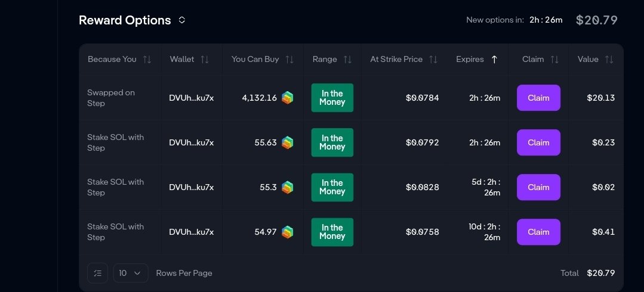644x292 pixels.
Task: Click the $0.0828 strike price
Action: pyautogui.click(x=422, y=188)
